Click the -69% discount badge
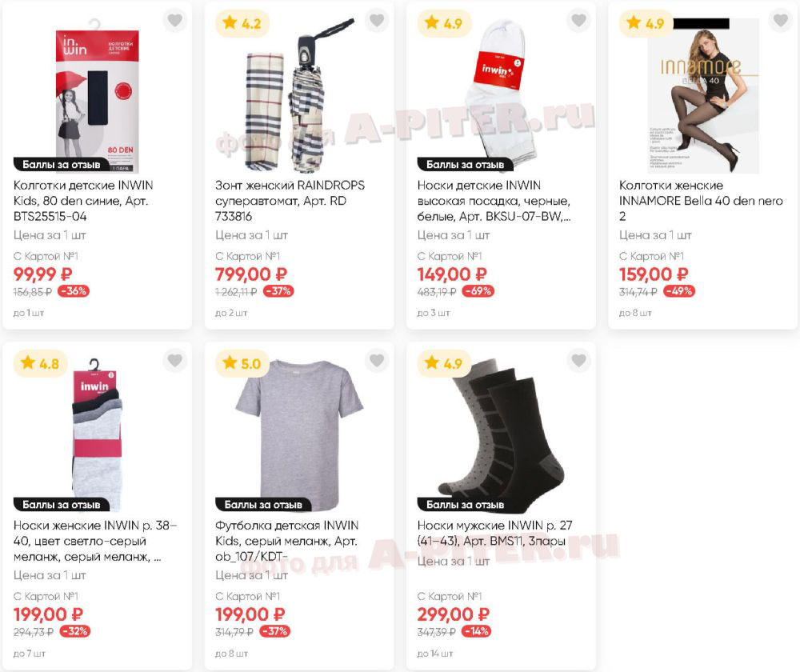 click(478, 291)
